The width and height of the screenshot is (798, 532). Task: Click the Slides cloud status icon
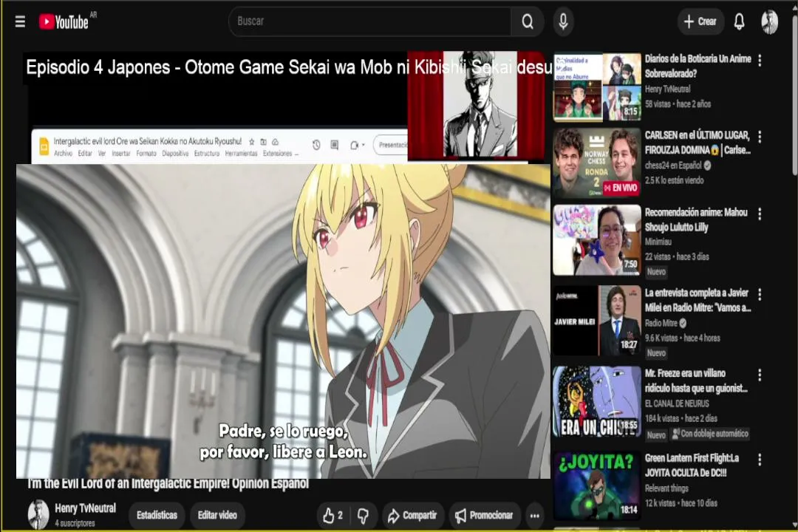click(275, 142)
